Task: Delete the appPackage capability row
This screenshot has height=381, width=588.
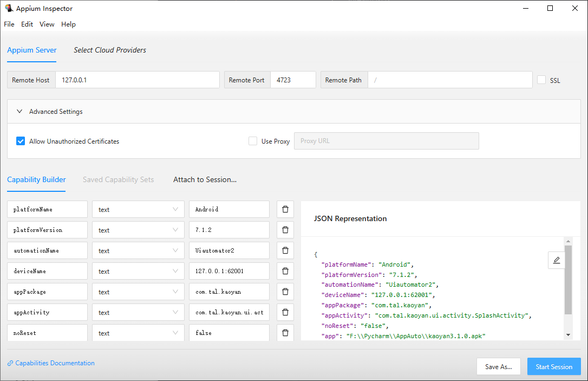Action: (285, 292)
